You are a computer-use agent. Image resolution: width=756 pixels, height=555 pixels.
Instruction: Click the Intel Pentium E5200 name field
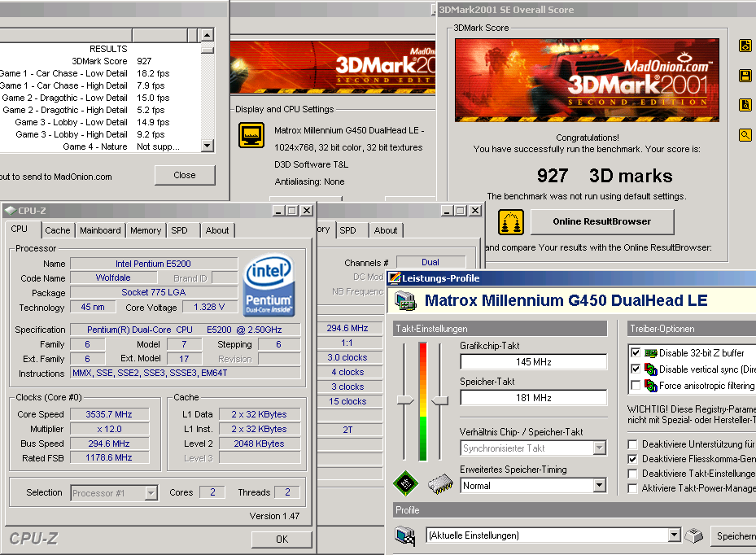pyautogui.click(x=153, y=264)
